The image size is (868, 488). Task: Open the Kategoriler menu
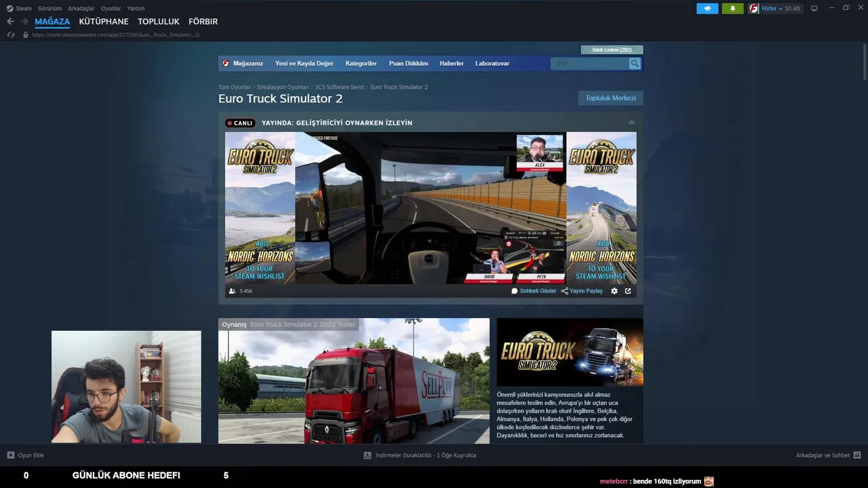pos(361,63)
